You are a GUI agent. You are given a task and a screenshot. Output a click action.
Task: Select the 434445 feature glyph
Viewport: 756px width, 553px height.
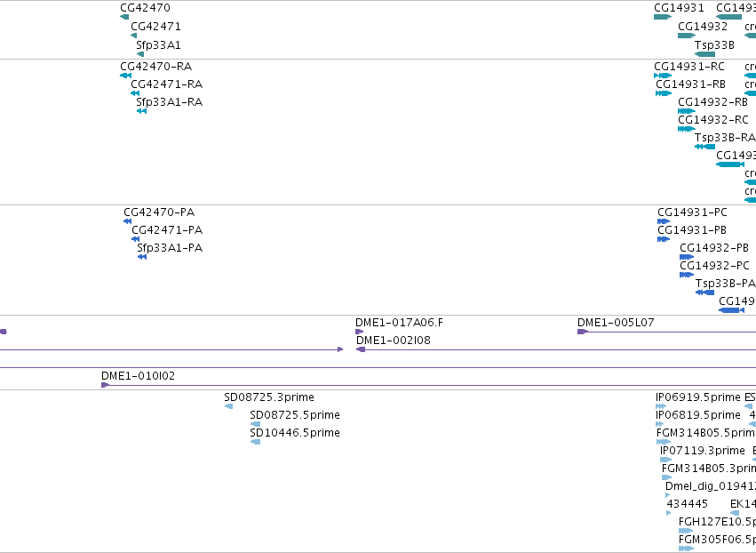pos(668,513)
